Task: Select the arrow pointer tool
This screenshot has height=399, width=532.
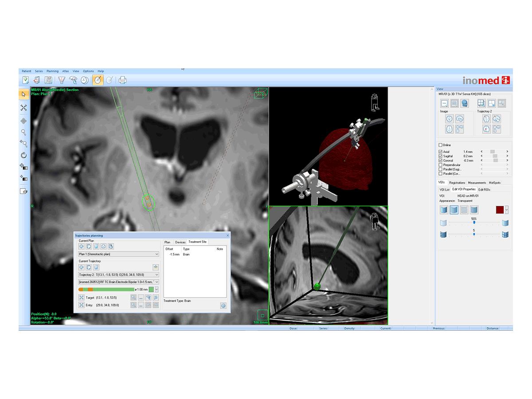Action: point(23,94)
